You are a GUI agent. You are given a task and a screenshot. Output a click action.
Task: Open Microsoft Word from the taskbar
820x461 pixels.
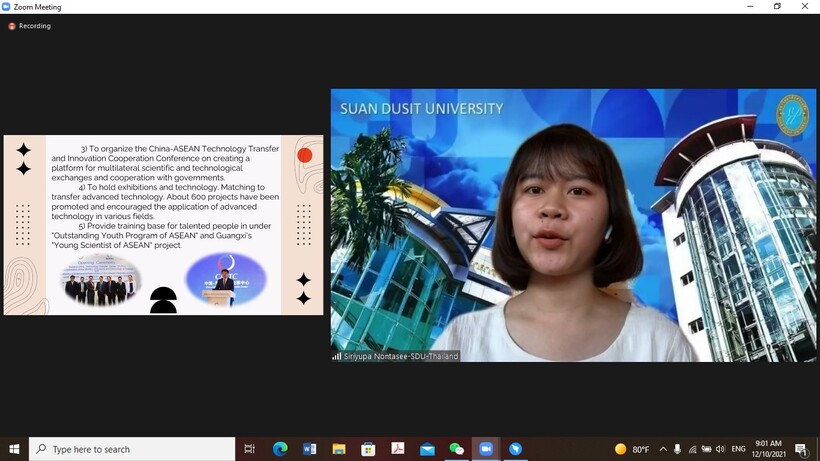click(x=310, y=449)
